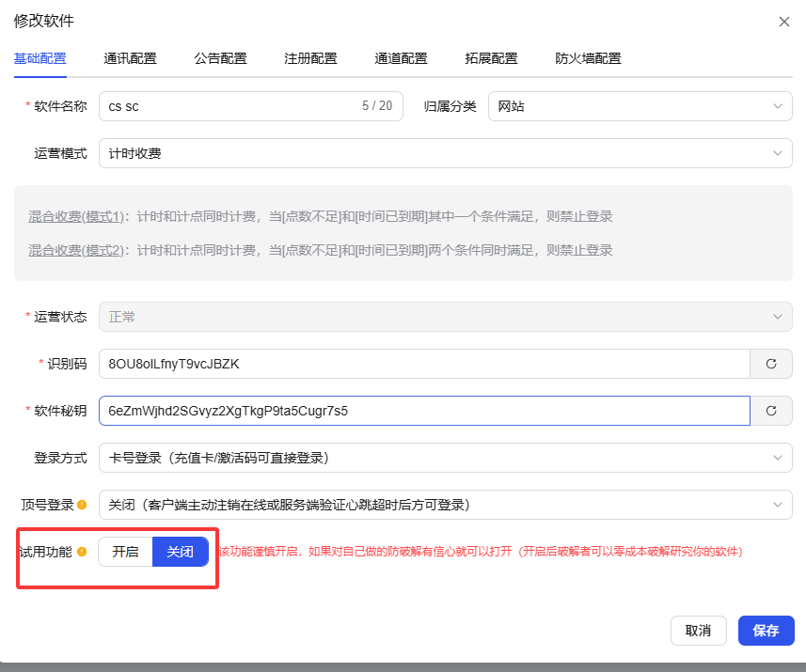The image size is (806, 672).
Task: Set 试用功能 to 关闭
Action: [181, 552]
